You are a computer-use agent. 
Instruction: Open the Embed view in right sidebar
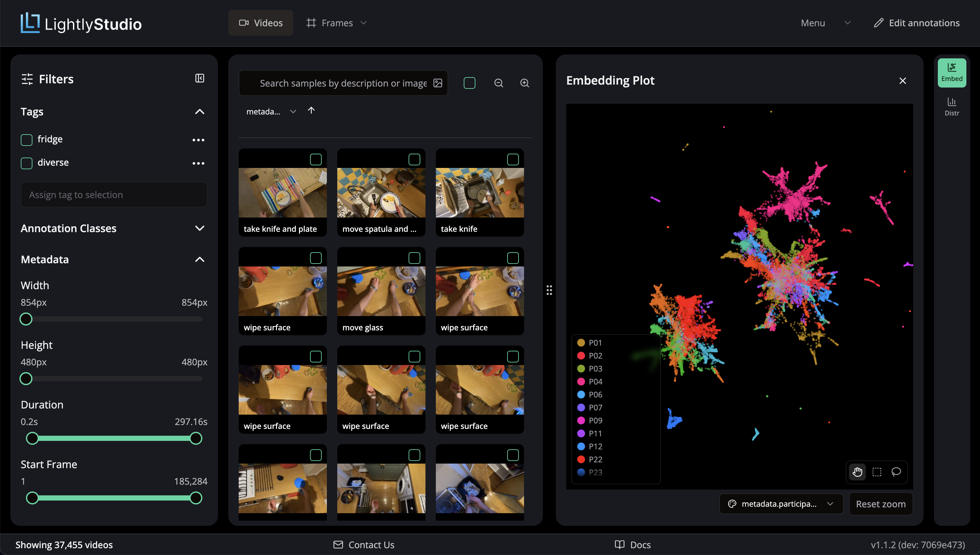pyautogui.click(x=952, y=73)
